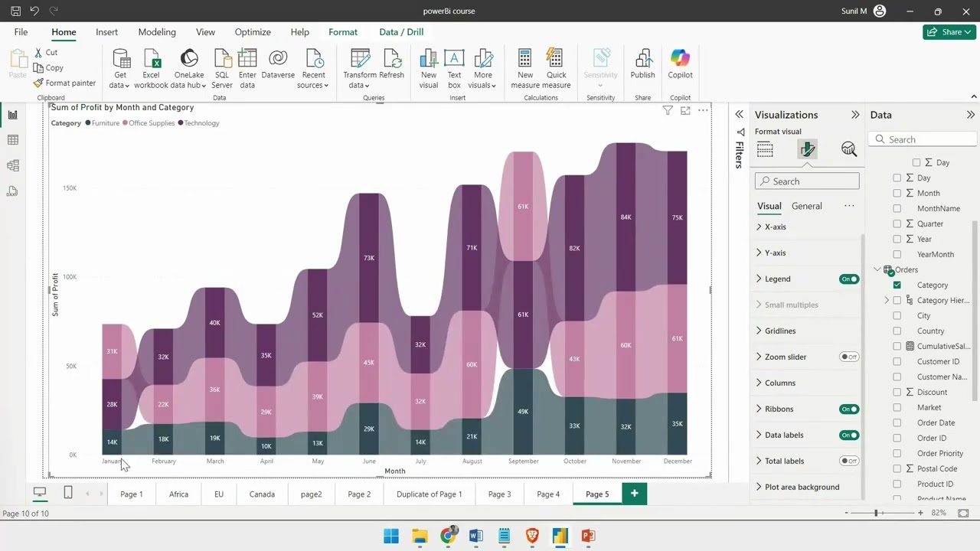Switch to the Africa page tab

(178, 494)
